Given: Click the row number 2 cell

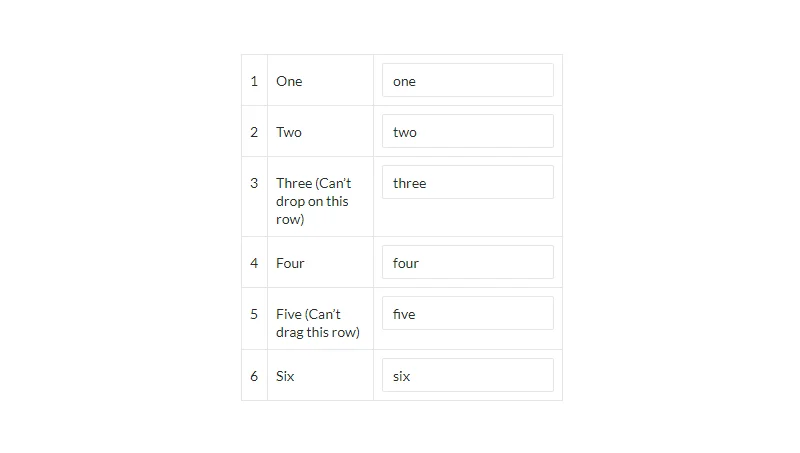Looking at the screenshot, I should tap(254, 132).
